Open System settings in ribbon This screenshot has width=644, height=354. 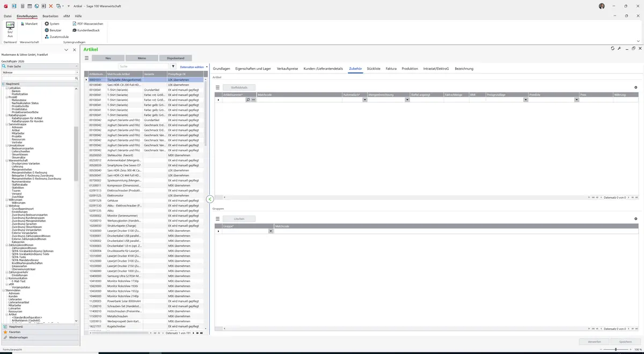52,24
